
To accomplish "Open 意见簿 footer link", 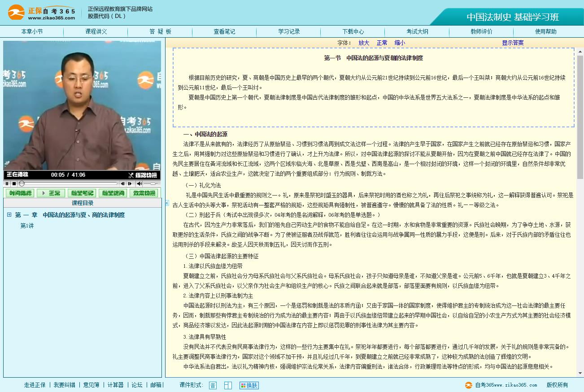I will point(92,385).
